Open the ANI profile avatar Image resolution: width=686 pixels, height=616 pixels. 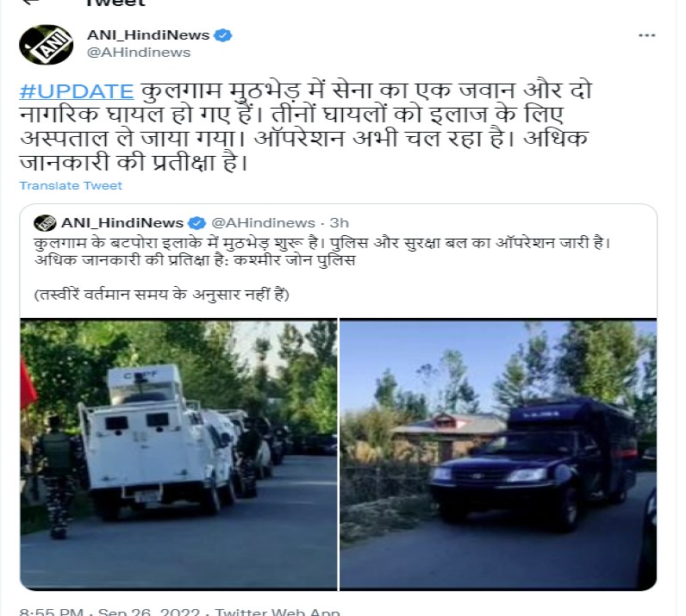coord(46,45)
